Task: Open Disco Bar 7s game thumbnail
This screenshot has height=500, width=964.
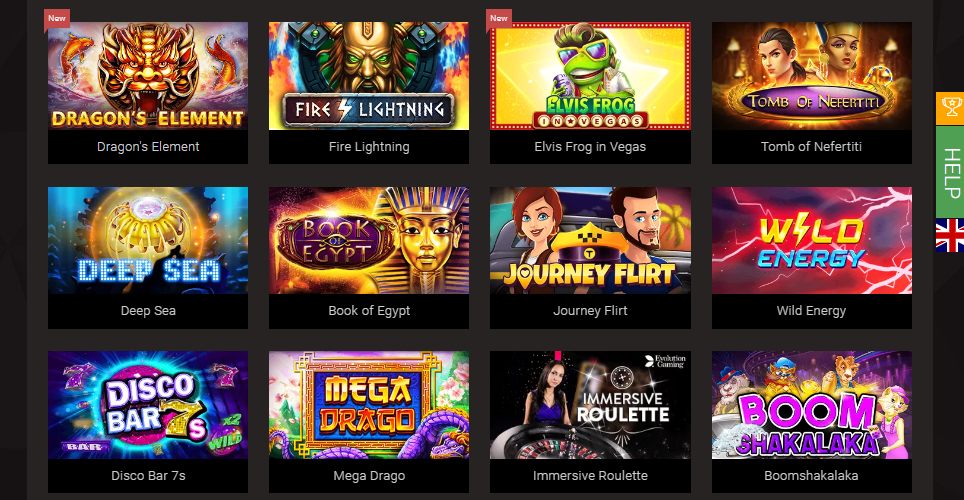Action: [148, 405]
